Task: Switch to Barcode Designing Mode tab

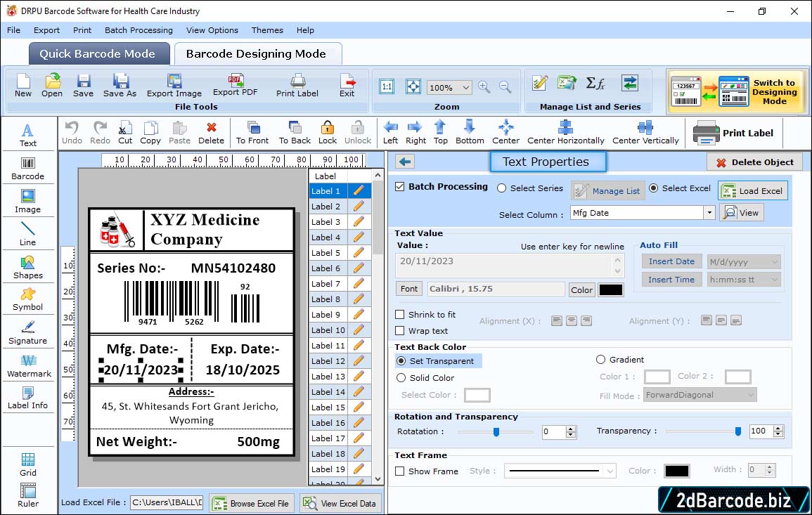Action: [257, 54]
